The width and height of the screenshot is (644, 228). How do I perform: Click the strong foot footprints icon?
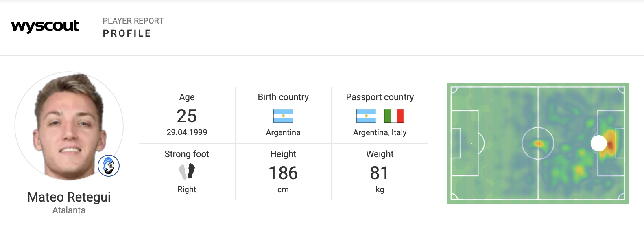pos(187,171)
